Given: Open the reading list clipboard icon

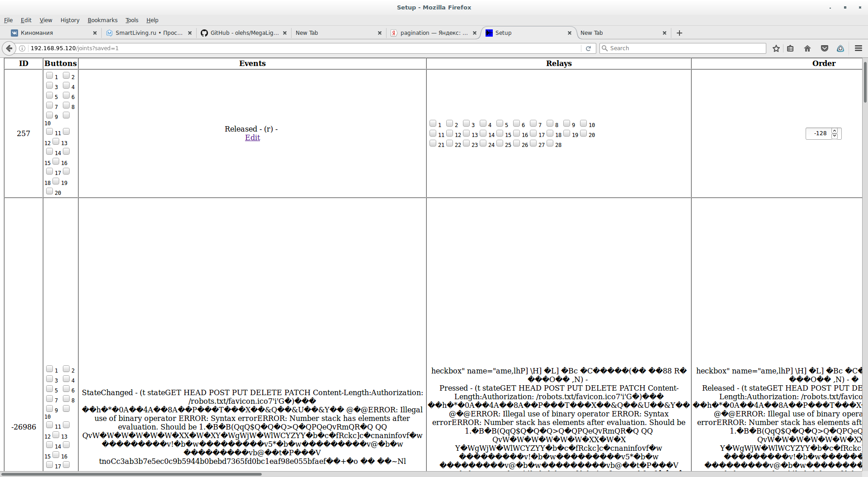Looking at the screenshot, I should click(x=791, y=48).
